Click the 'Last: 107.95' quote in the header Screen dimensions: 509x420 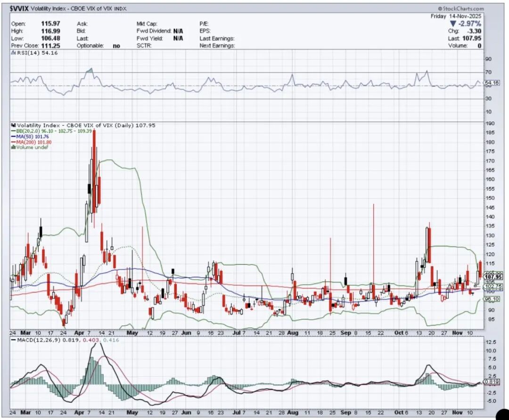[465, 38]
